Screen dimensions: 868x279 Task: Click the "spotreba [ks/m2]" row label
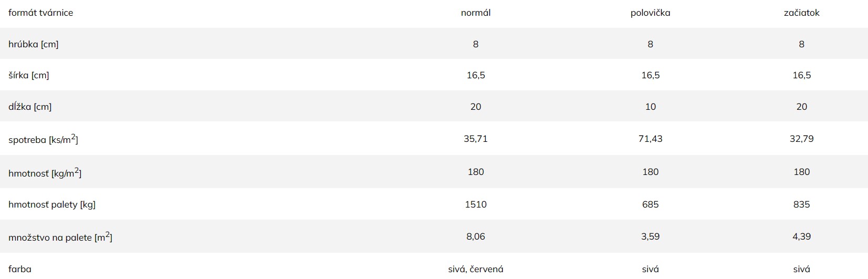[x=43, y=140]
